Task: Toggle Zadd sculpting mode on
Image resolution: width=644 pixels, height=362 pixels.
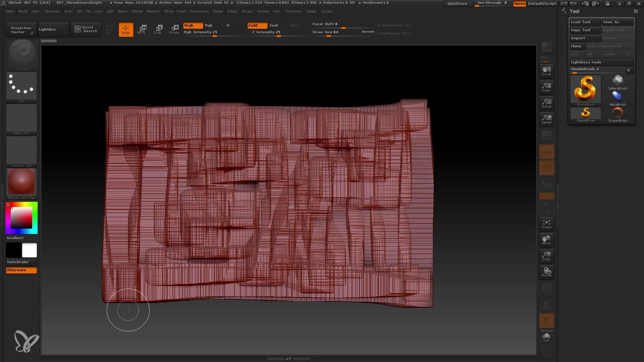Action: tap(257, 25)
